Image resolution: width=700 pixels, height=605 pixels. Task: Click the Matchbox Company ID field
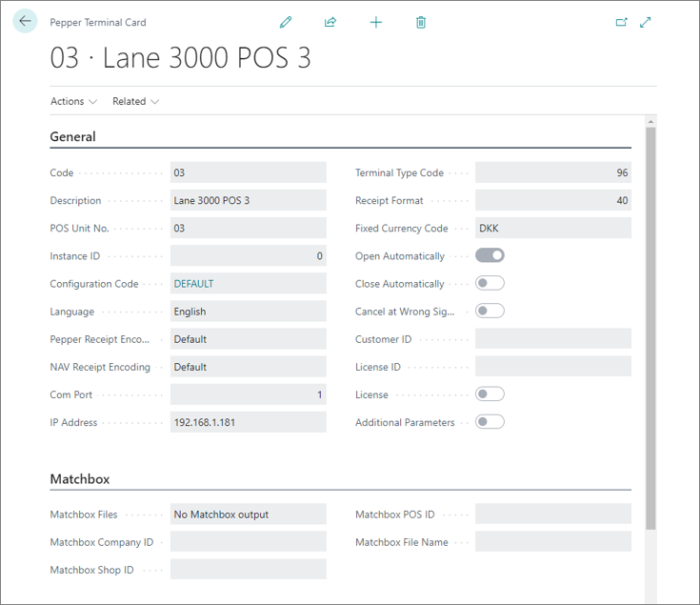click(249, 541)
